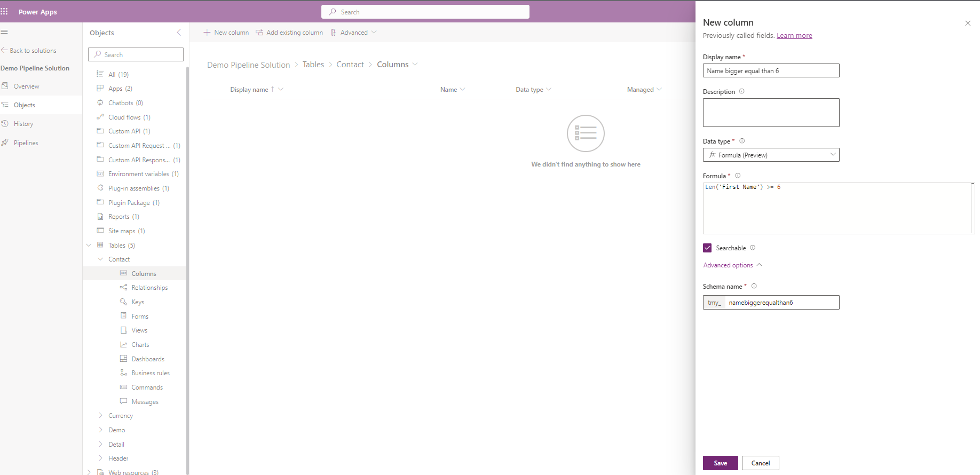980x475 pixels.
Task: Click the Forms icon under Contact
Action: (x=123, y=316)
